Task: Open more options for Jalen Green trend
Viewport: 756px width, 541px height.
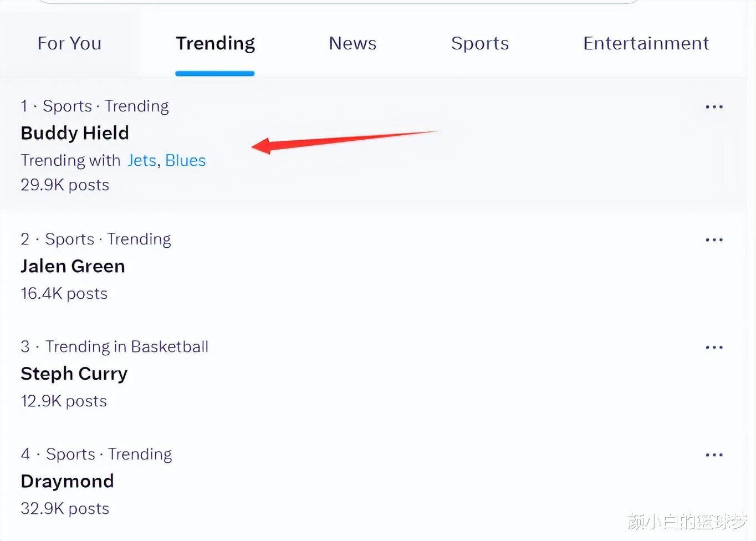Action: pyautogui.click(x=714, y=239)
